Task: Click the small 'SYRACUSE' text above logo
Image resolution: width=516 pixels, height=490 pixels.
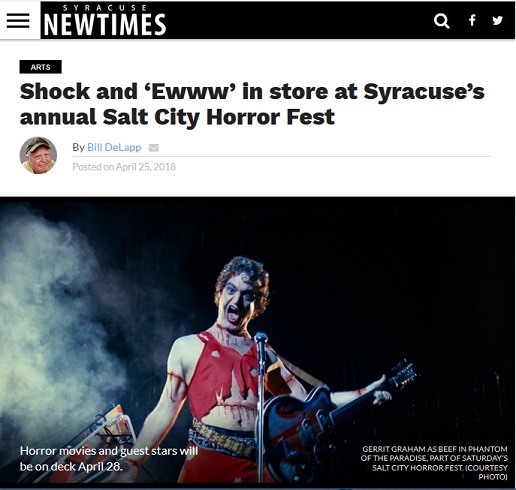Action: 105,8
